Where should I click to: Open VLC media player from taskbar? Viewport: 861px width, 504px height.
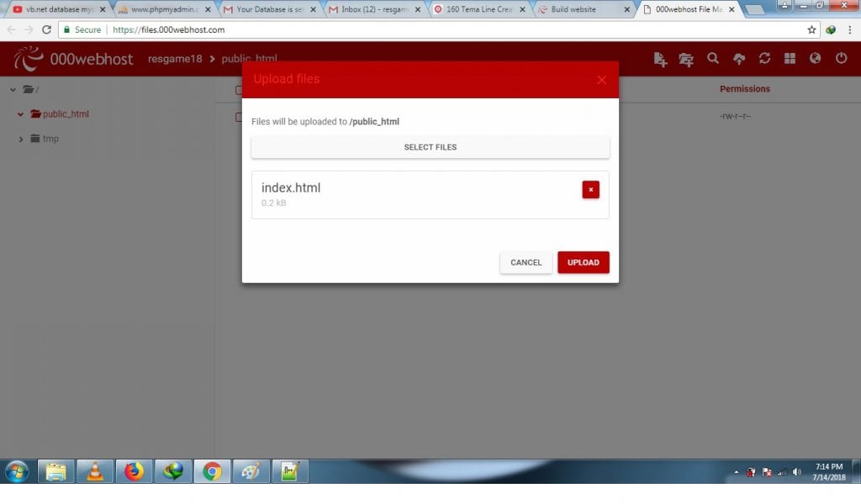click(95, 471)
